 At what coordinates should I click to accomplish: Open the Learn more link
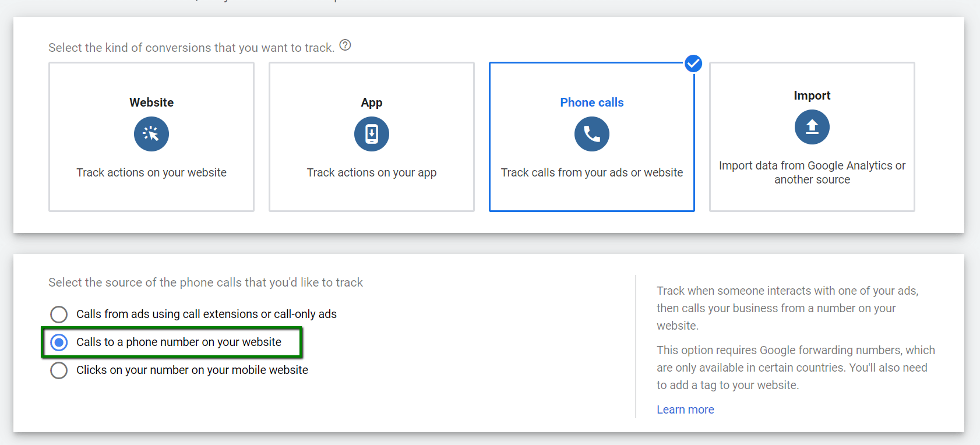pyautogui.click(x=685, y=409)
